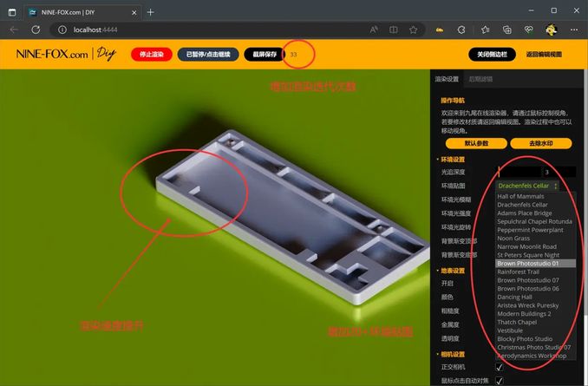Toggle the 鼠标点击自动对焦 checkbox
Viewport: 588px width, 386px height.
500,381
